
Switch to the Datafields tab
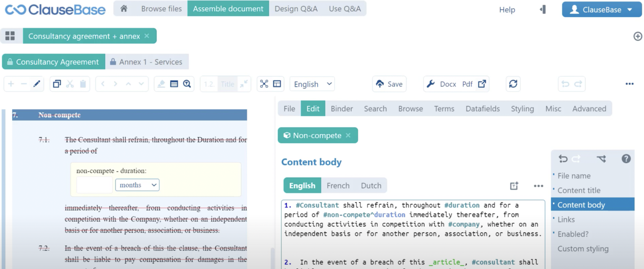[x=483, y=109]
